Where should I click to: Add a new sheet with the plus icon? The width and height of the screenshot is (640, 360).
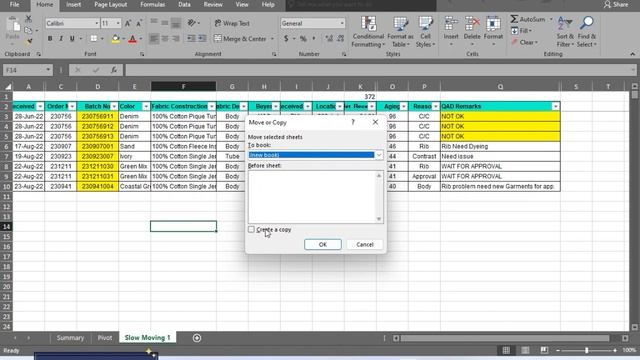[197, 338]
